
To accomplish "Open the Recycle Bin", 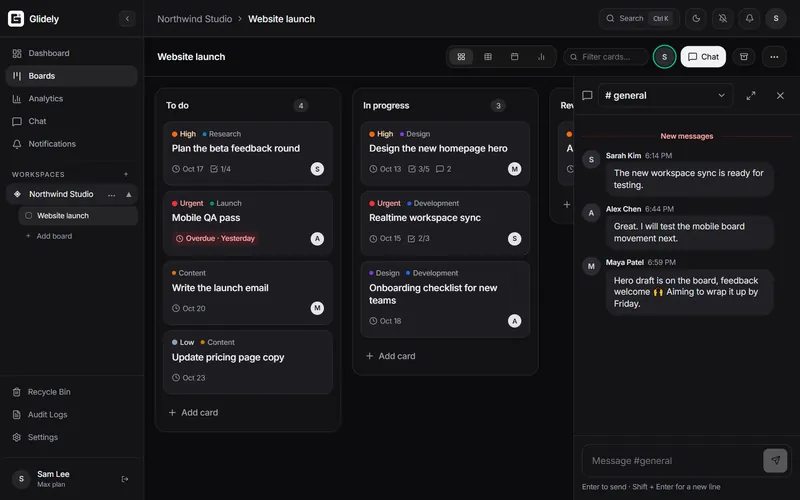I will 71,392.
